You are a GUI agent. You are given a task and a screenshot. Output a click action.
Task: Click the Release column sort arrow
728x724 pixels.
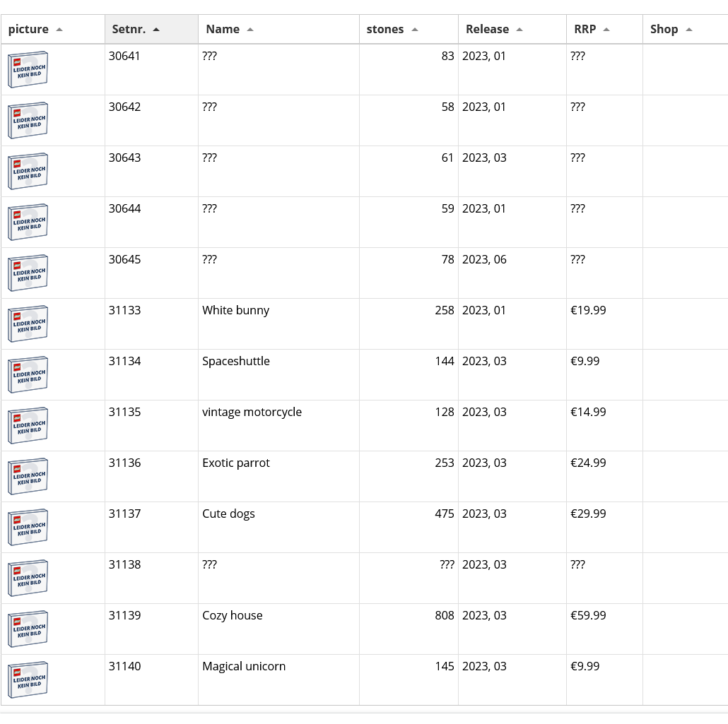(519, 30)
